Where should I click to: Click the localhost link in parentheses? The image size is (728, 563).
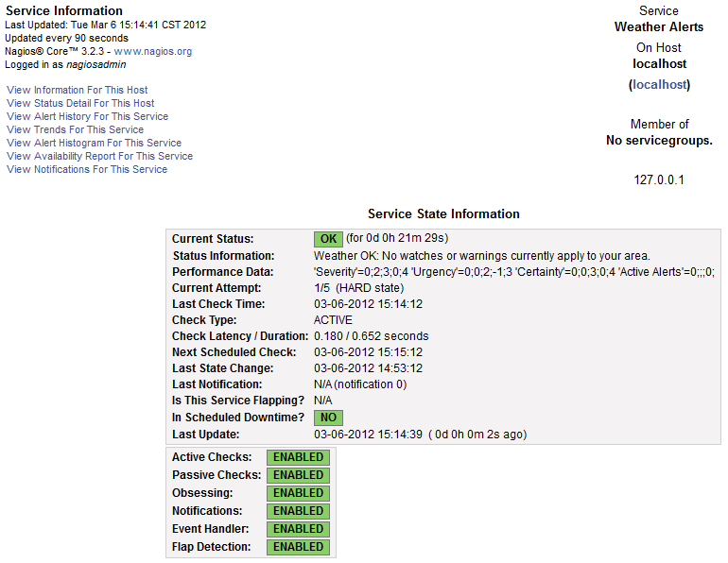pos(659,84)
